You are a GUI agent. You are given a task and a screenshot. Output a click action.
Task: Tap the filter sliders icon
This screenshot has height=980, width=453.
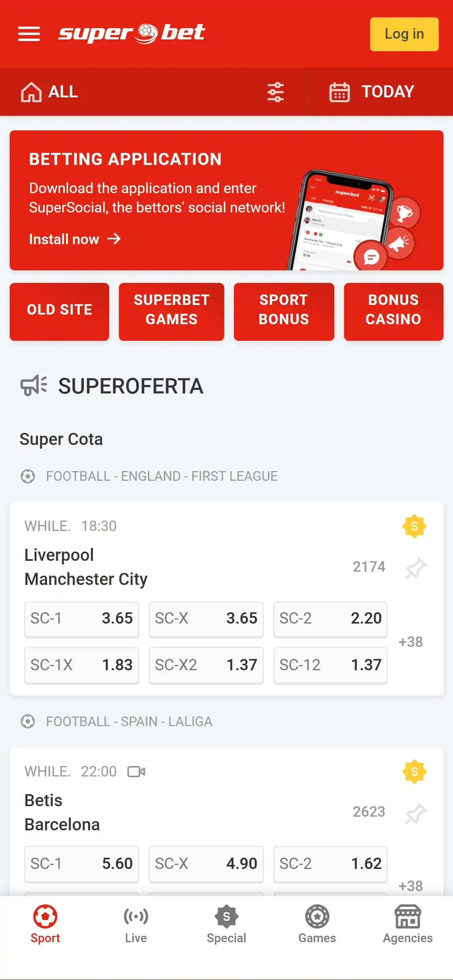click(x=275, y=92)
